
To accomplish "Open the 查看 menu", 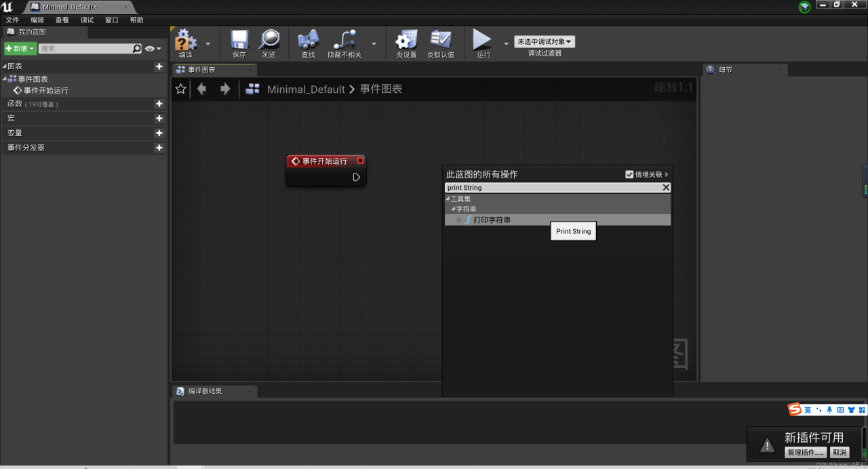I will 62,20.
